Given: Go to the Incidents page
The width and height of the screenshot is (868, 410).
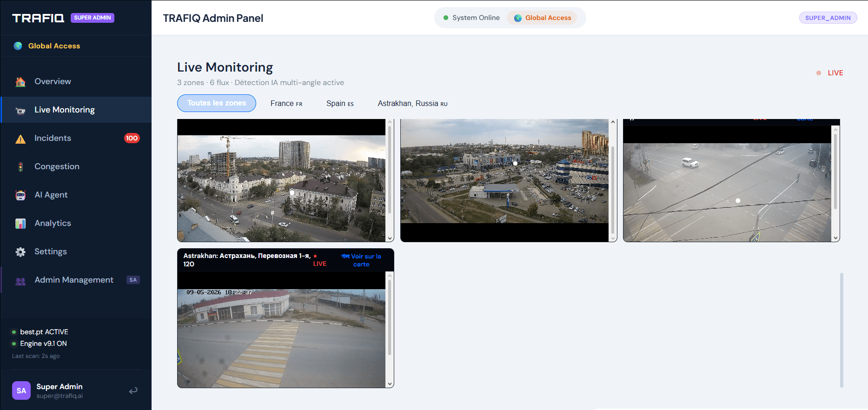Looking at the screenshot, I should [x=76, y=138].
